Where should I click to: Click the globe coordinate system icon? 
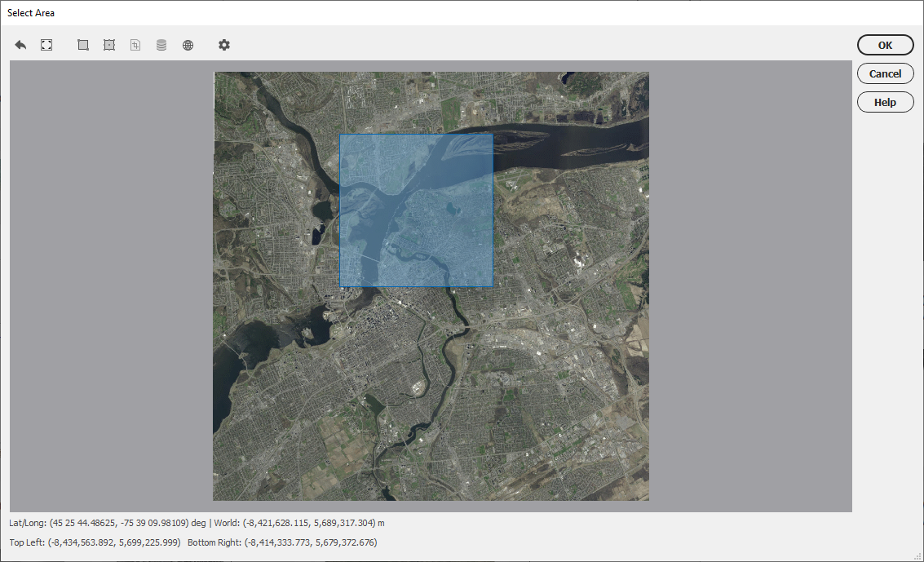(188, 45)
